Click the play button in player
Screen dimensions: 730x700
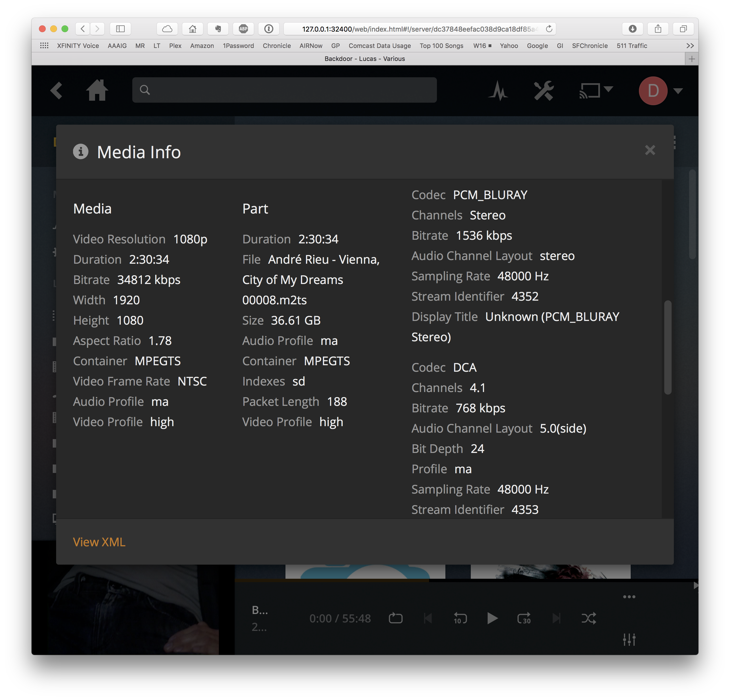click(492, 618)
